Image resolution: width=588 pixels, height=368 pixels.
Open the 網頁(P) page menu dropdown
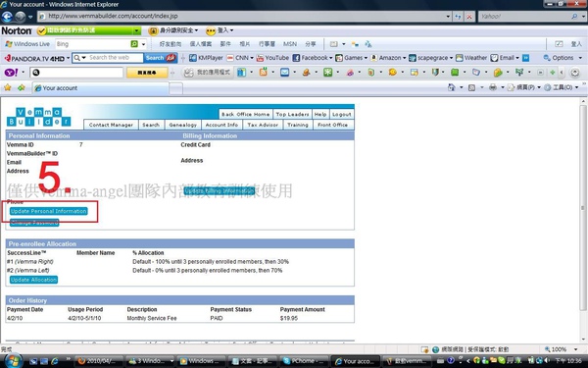pos(538,87)
